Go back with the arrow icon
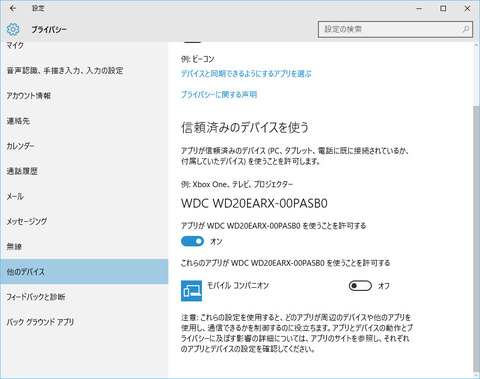 13,8
